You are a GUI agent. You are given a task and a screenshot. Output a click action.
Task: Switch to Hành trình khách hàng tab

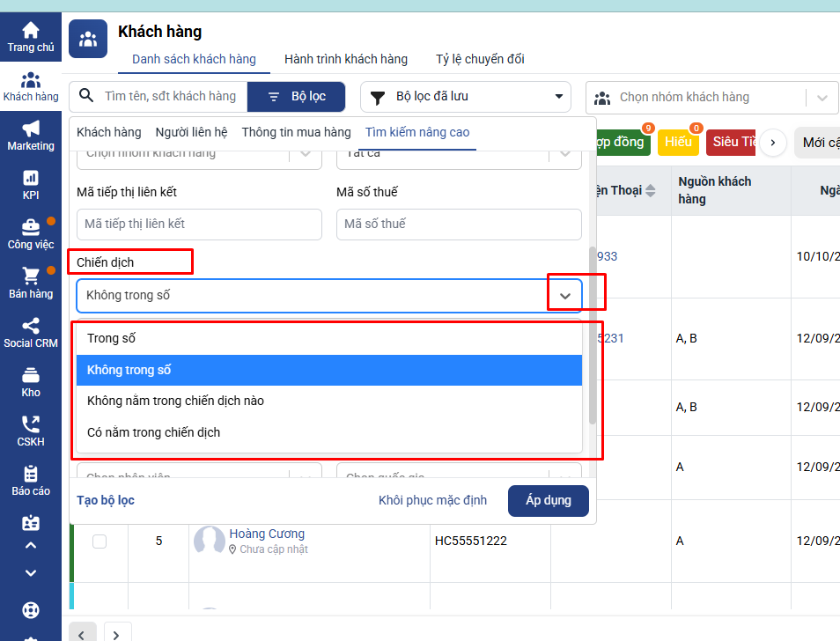(x=345, y=59)
